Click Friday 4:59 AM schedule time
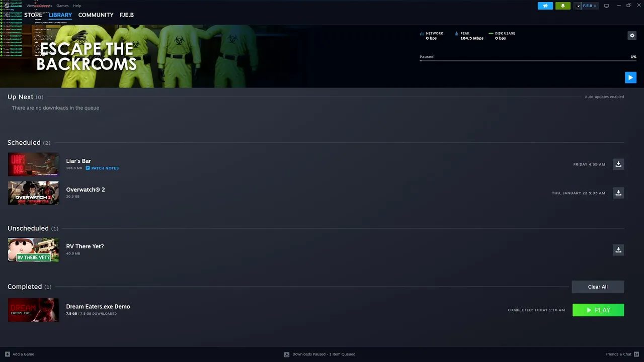The image size is (644, 362). click(589, 164)
